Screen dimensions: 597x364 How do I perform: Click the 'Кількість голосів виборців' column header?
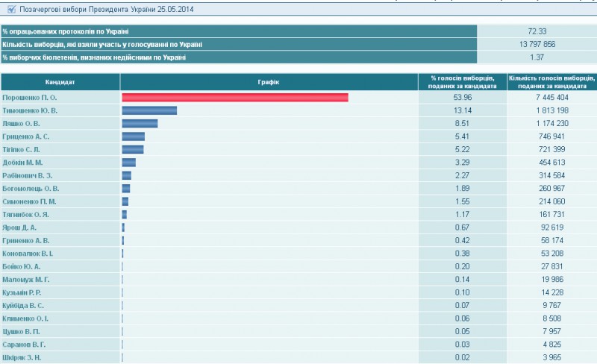tap(551, 81)
